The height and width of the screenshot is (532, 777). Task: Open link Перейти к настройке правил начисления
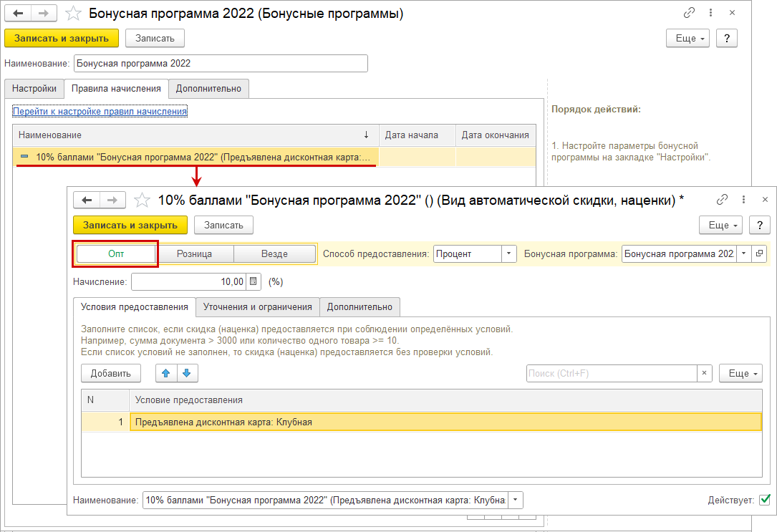pos(100,112)
